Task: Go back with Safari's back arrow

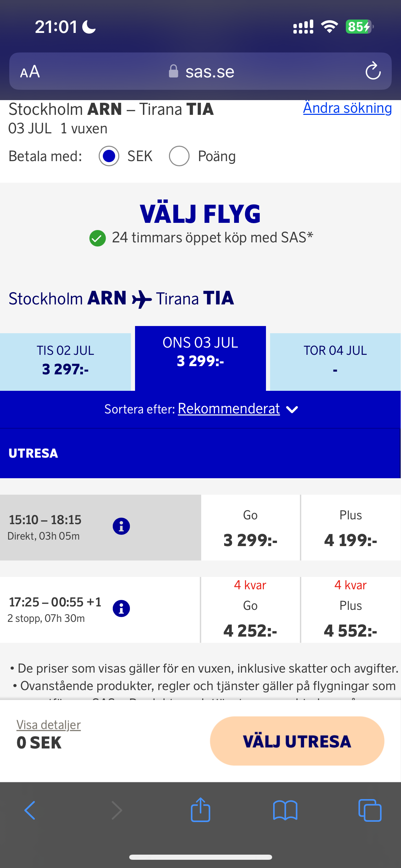Action: [x=30, y=810]
